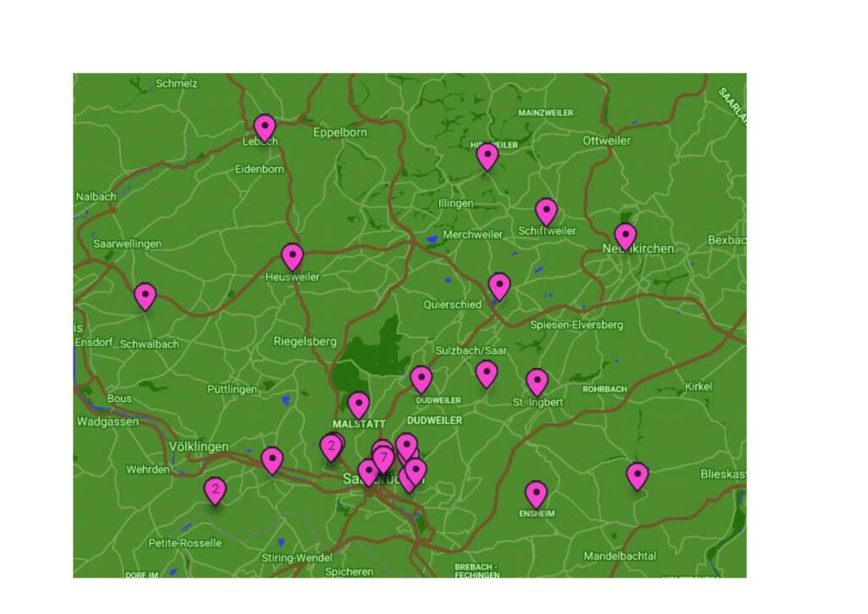Open the pin near Hirzweiler
This screenshot has width=868, height=614.
[487, 157]
